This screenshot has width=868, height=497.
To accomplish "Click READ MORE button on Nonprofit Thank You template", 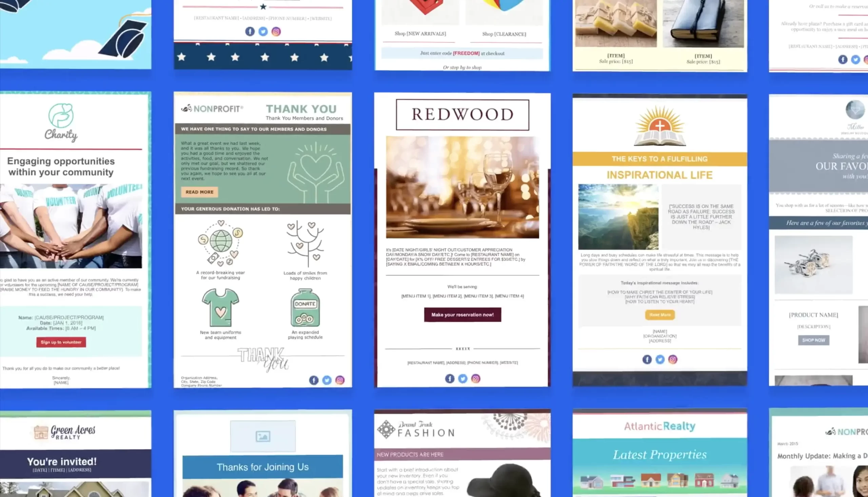I will click(200, 192).
